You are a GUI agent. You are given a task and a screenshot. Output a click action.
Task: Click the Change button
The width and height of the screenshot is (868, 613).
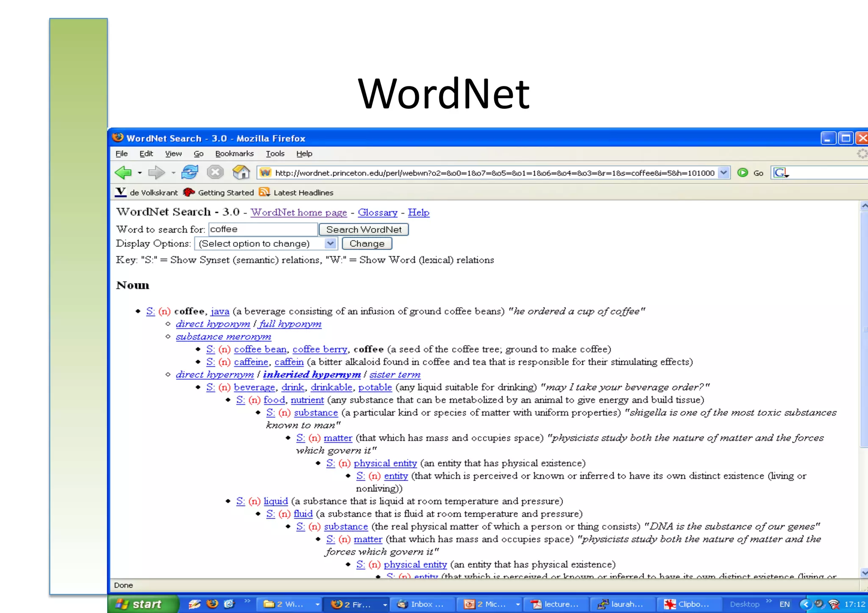tap(367, 244)
